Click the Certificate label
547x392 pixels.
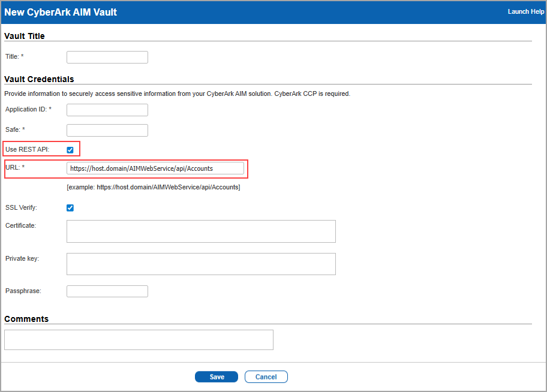pyautogui.click(x=20, y=225)
